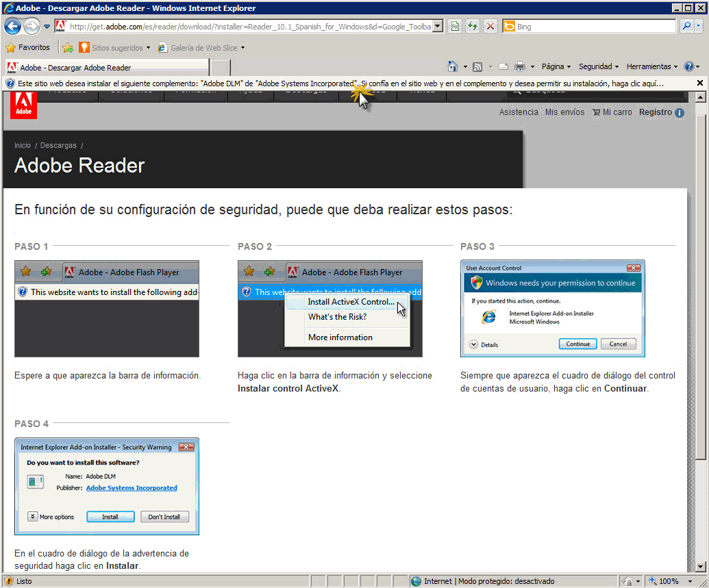Expand the Home icon dropdown arrow

(x=465, y=67)
